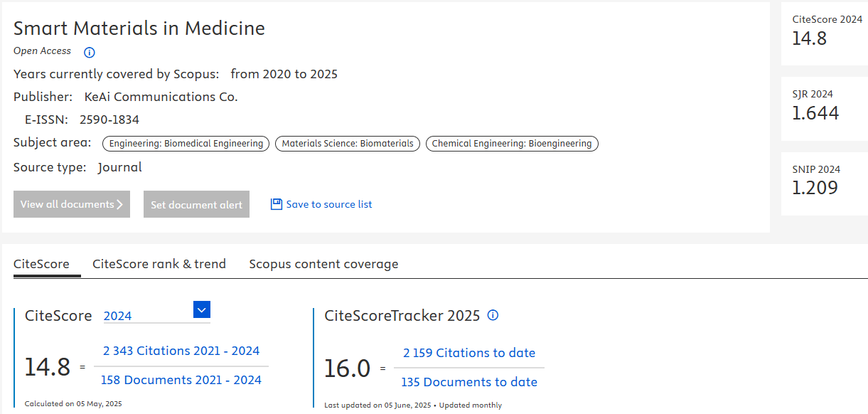Viewport: 868px width, 414px height.
Task: Click the save icon beside Save to source list
Action: click(277, 204)
